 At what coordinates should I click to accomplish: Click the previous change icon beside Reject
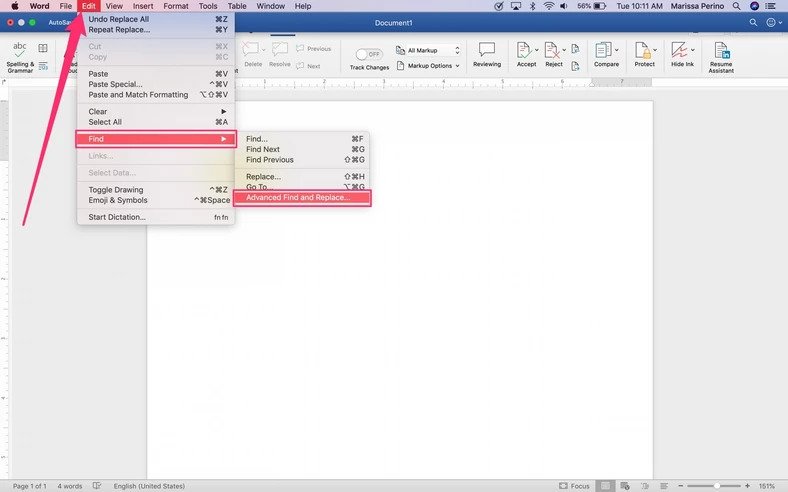(575, 49)
